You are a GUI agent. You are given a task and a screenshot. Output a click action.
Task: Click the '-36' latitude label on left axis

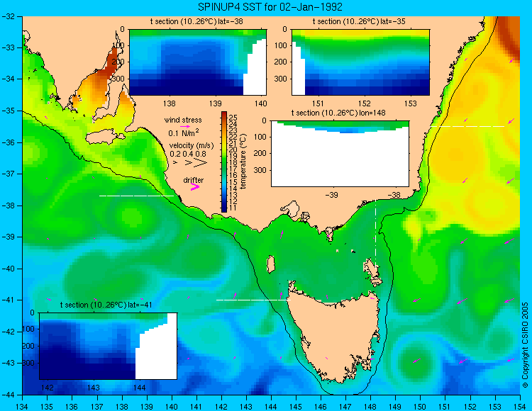click(x=9, y=142)
